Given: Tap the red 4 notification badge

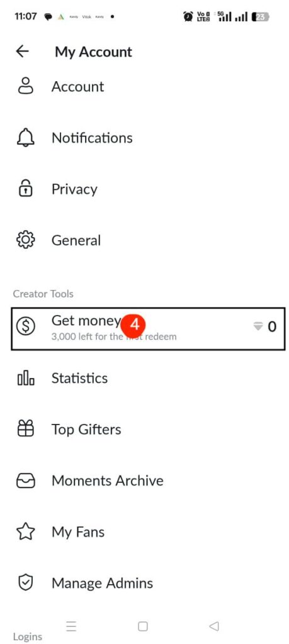Looking at the screenshot, I should click(x=135, y=325).
